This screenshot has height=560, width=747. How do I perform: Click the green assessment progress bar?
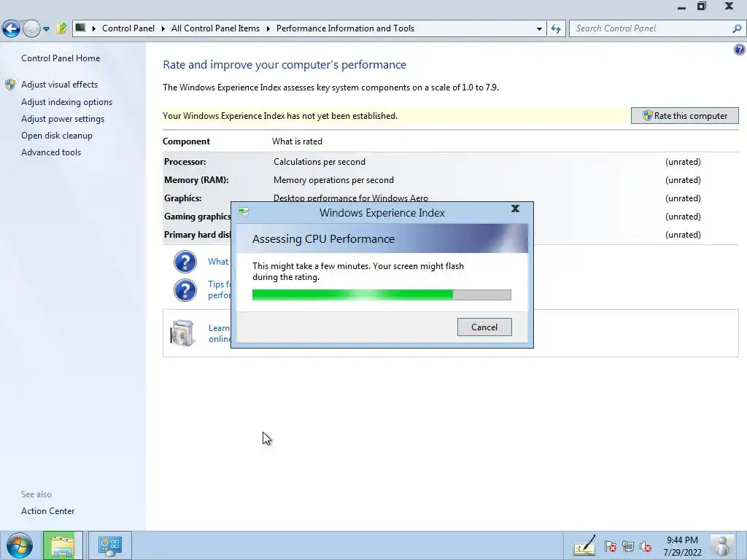click(x=382, y=295)
